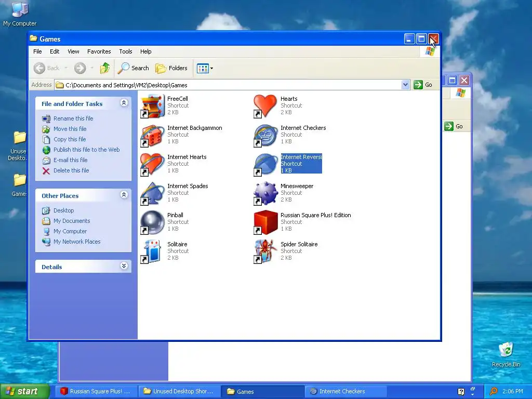The width and height of the screenshot is (532, 399).
Task: Click the Minesweeper file name
Action: 297,186
